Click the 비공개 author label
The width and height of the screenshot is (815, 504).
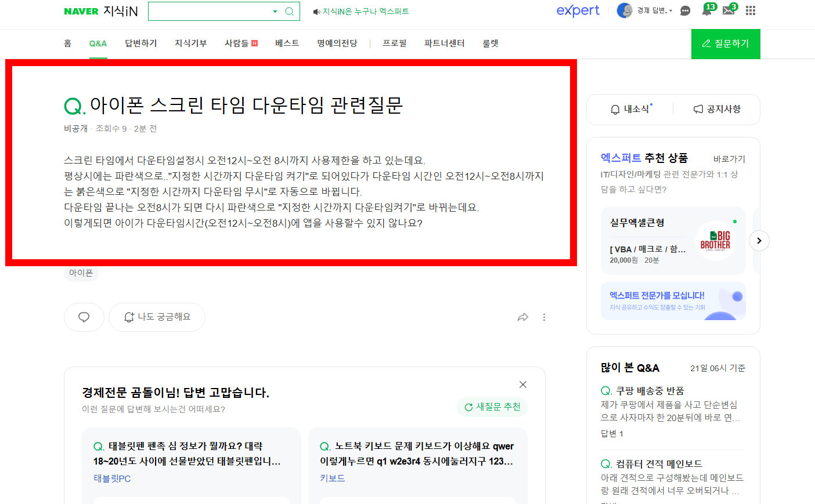coord(75,129)
